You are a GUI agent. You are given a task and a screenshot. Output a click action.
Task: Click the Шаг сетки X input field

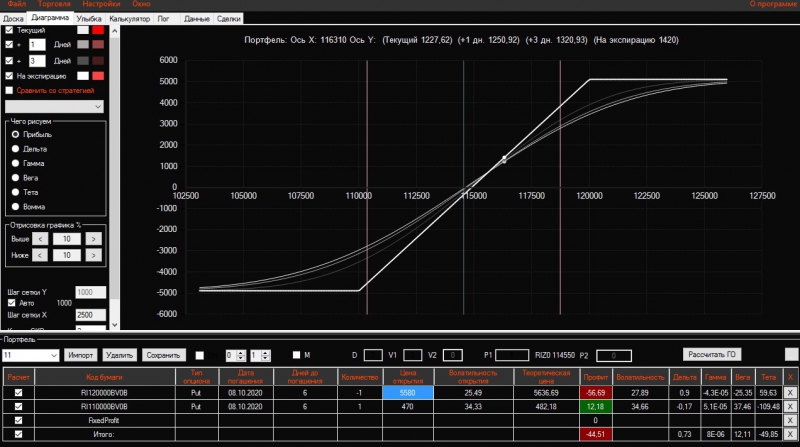pos(90,315)
